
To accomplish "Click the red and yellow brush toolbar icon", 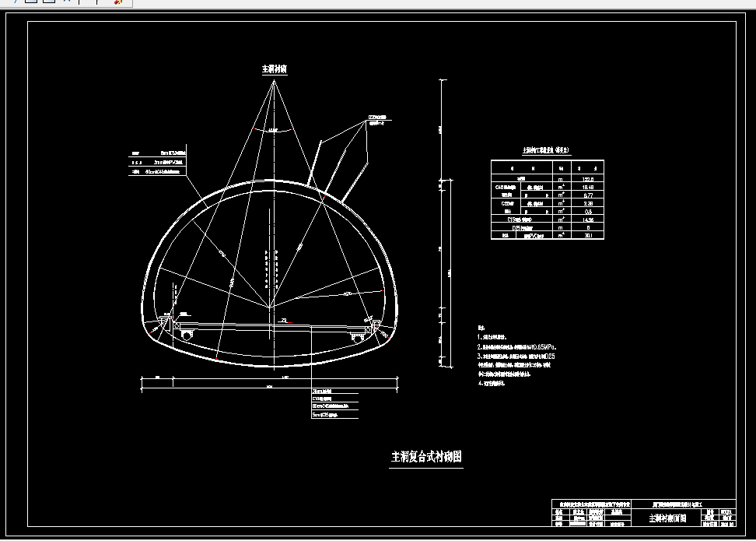I will pos(117,2).
